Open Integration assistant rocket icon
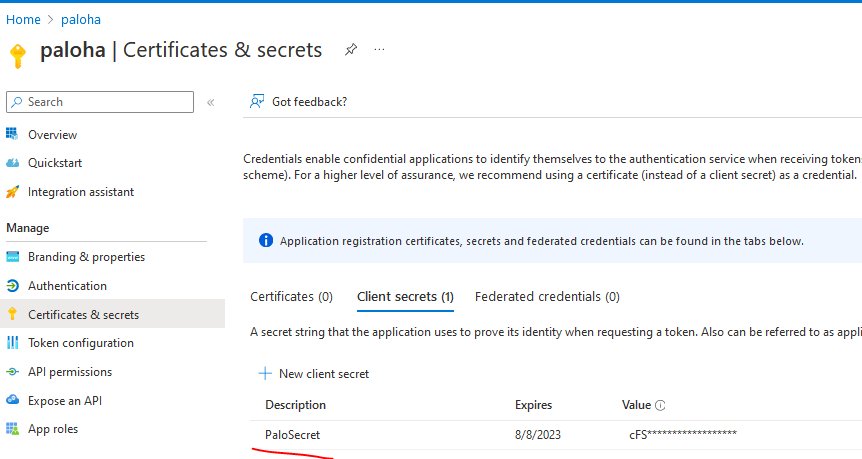This screenshot has height=459, width=862. (13, 192)
